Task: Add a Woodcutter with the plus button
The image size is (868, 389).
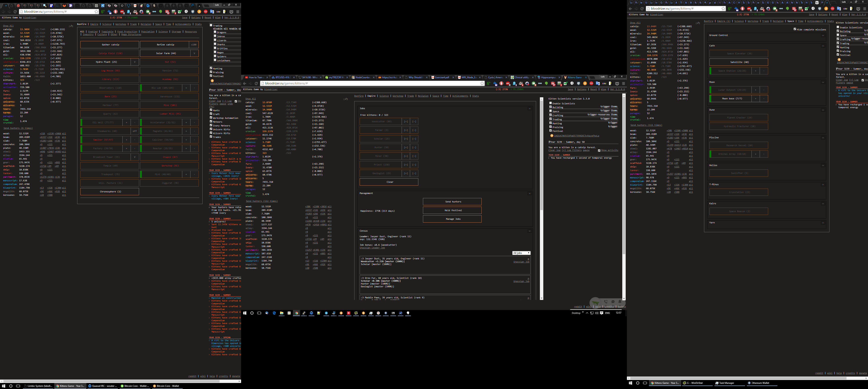Action: pos(406,121)
